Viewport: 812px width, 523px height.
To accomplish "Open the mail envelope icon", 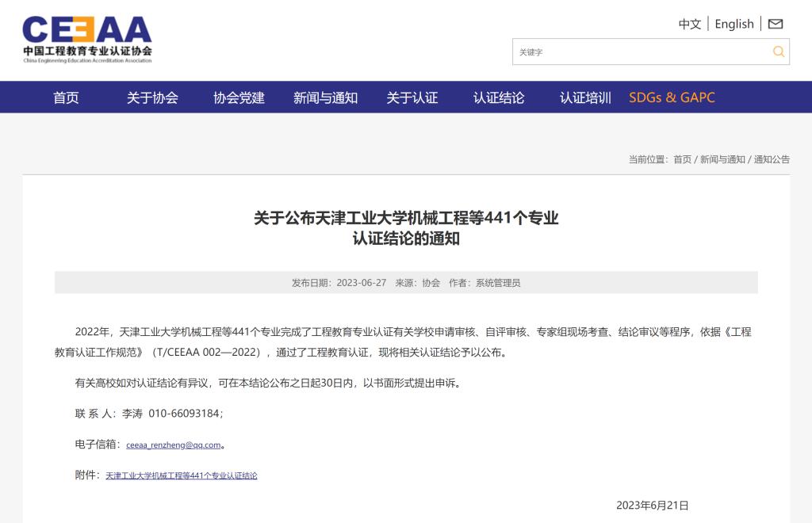I will [x=776, y=24].
